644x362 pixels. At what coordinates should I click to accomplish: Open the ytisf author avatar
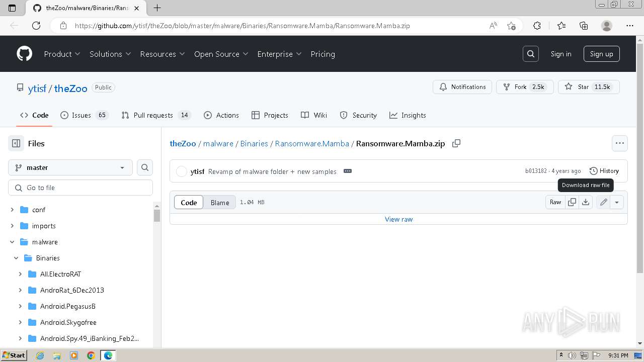click(x=182, y=171)
